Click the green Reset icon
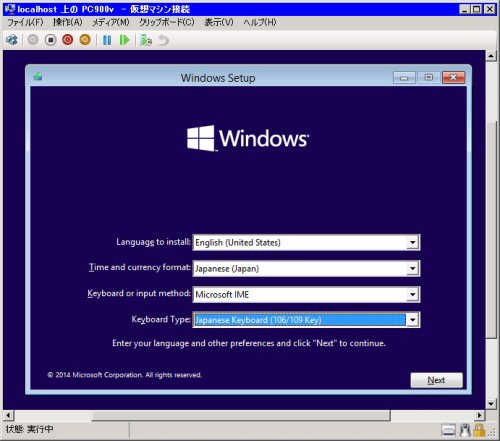Image resolution: width=500 pixels, height=441 pixels. [124, 40]
